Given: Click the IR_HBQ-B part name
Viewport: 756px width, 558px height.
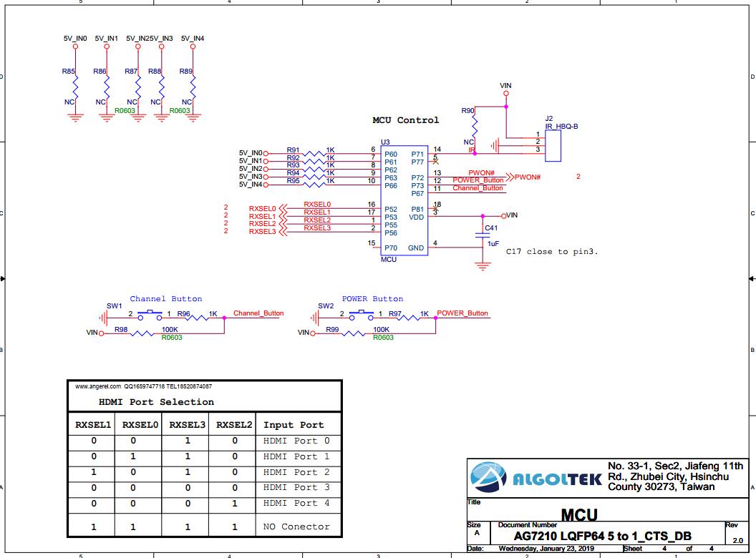Looking at the screenshot, I should point(562,126).
